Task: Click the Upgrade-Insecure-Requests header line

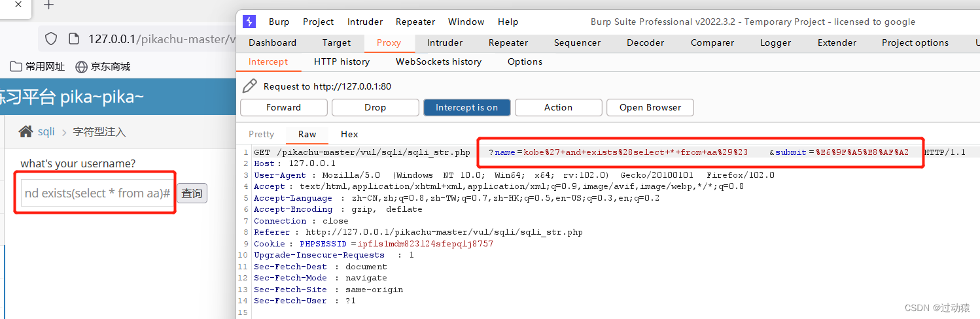Action: [x=334, y=255]
